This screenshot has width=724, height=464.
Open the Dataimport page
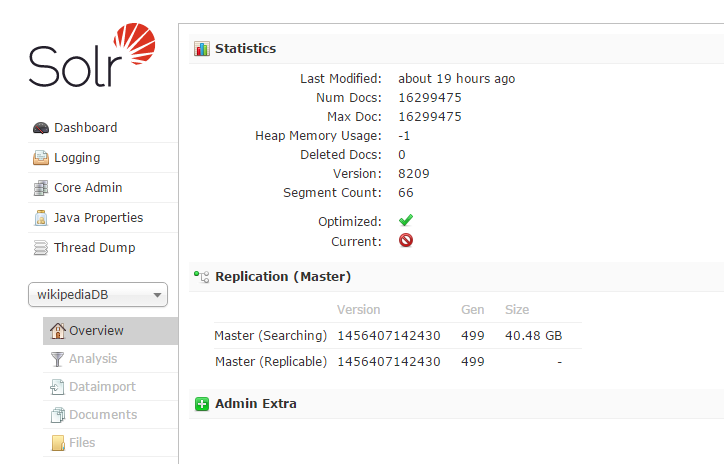pos(103,387)
